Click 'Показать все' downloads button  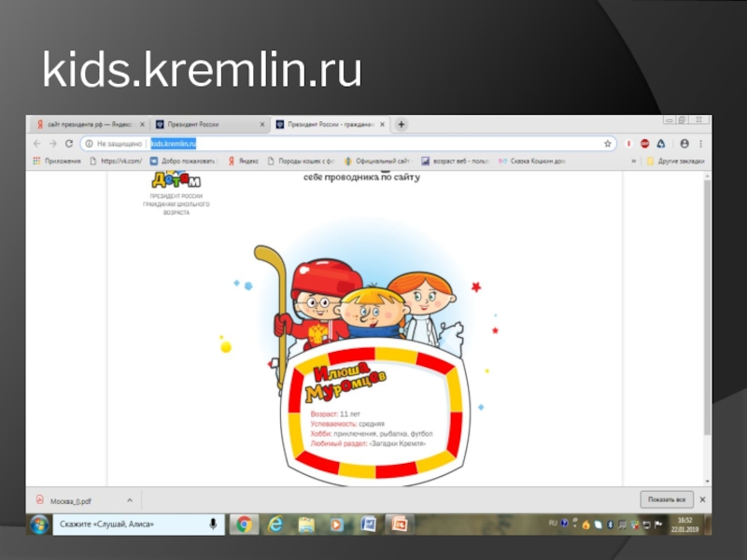click(667, 499)
